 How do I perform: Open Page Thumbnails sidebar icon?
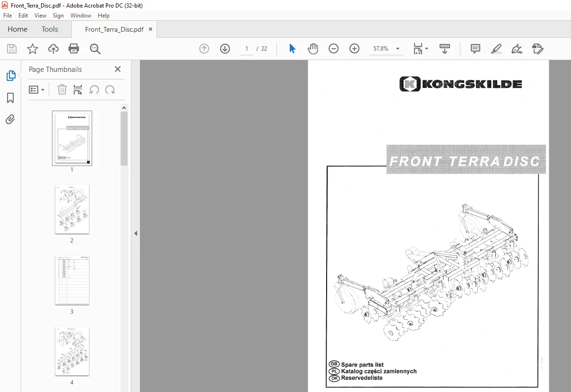[10, 75]
